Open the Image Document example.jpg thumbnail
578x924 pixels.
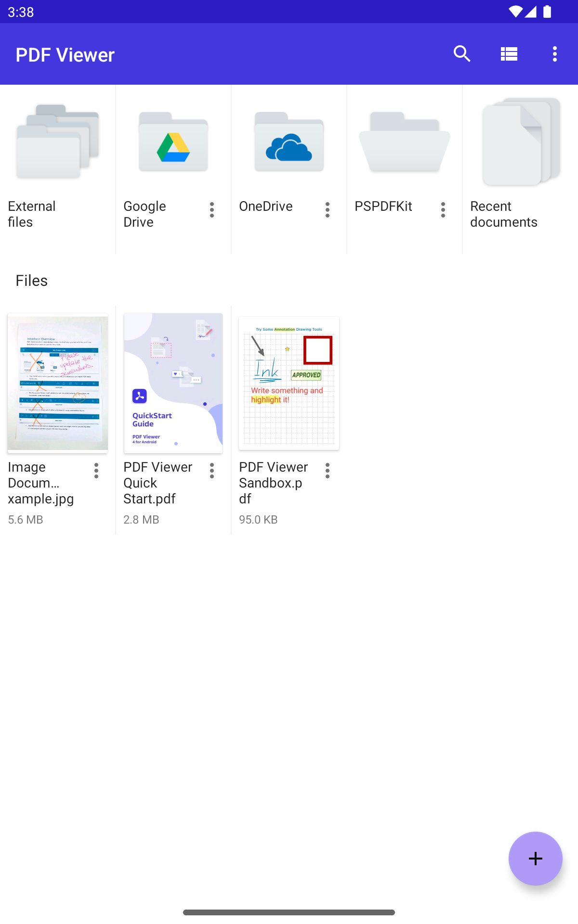(x=58, y=383)
